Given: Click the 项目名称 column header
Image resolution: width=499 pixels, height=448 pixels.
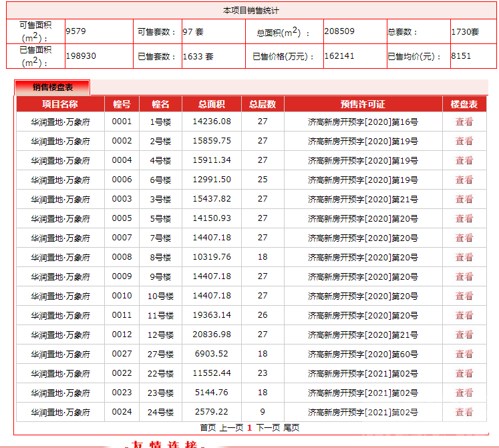Looking at the screenshot, I should 60,104.
